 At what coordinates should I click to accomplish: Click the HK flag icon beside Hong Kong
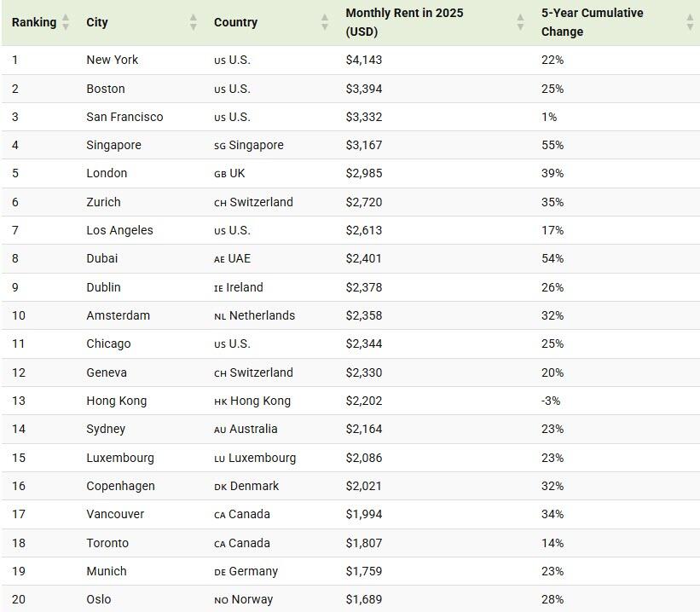pos(222,401)
